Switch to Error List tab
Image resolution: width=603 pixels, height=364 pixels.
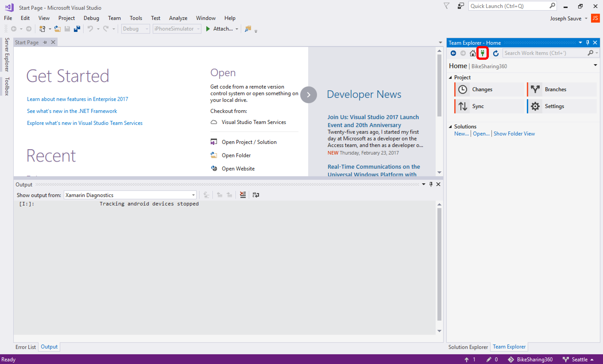(x=25, y=347)
